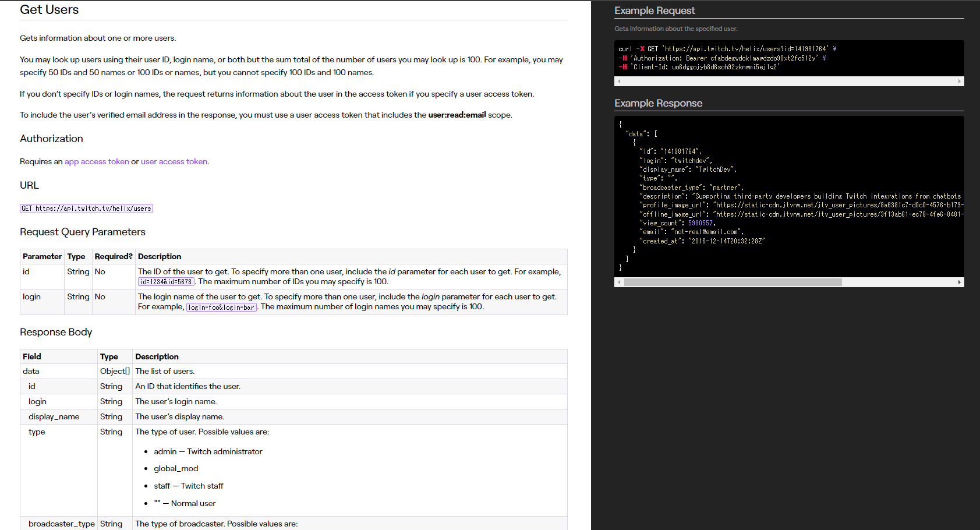
Task: Click the "broadcaster_type": "partner" response line
Action: click(692, 188)
